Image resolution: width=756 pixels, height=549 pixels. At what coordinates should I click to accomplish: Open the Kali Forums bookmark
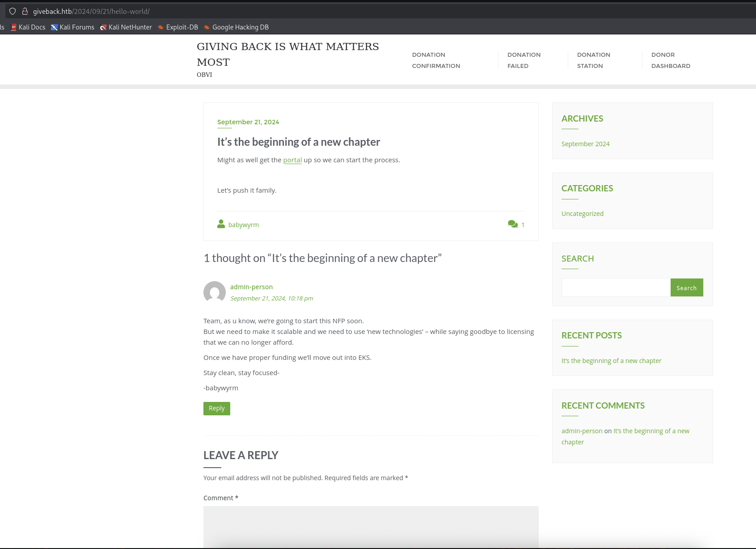pyautogui.click(x=72, y=27)
